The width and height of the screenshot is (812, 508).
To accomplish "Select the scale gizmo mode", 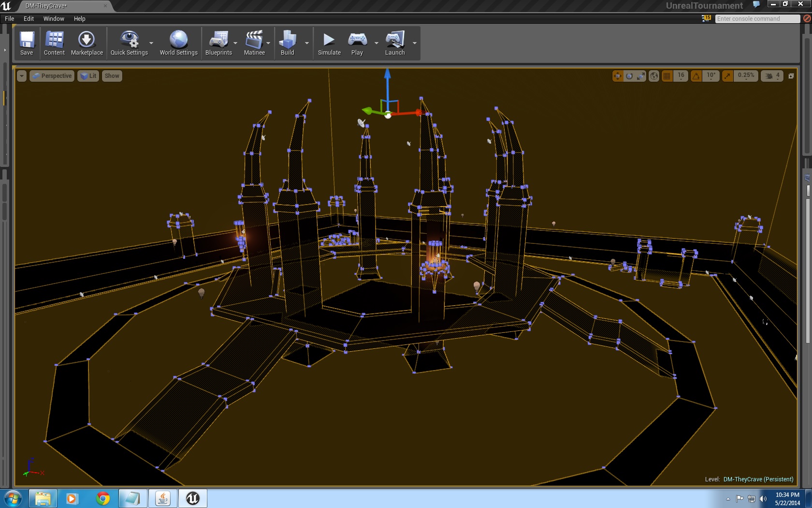I will (x=640, y=76).
